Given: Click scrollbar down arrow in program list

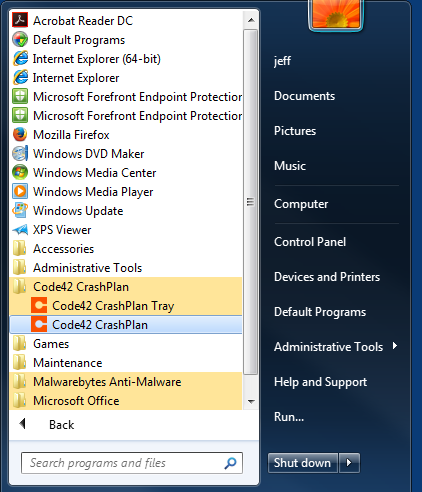Looking at the screenshot, I should click(x=251, y=401).
